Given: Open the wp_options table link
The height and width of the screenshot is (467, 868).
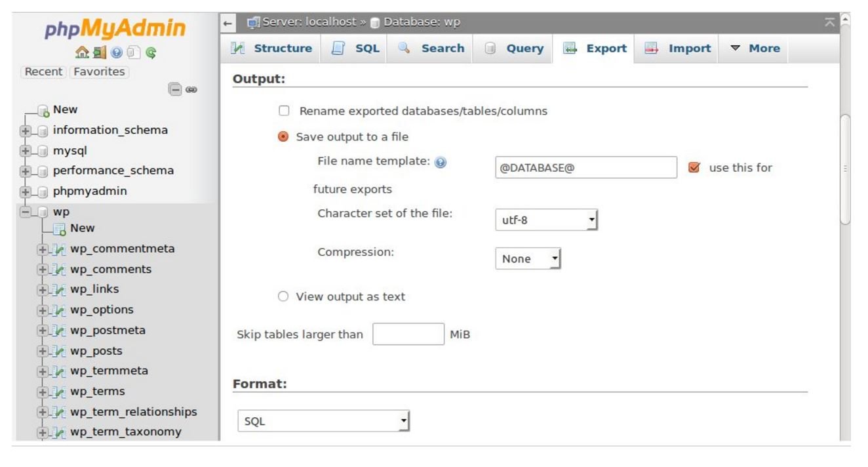Looking at the screenshot, I should coord(102,310).
